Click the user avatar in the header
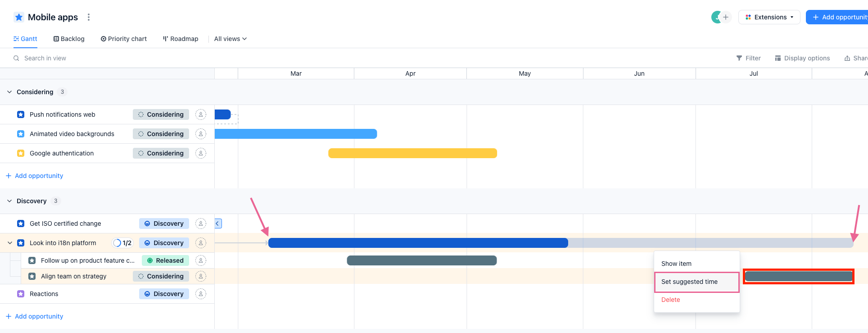Viewport: 868px width, 333px height. pos(716,17)
